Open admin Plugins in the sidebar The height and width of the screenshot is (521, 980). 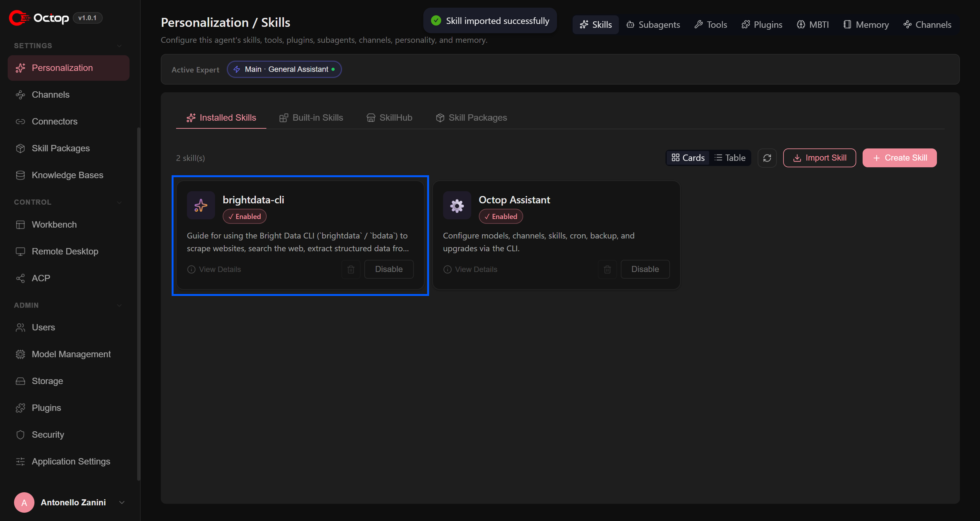coord(69,408)
